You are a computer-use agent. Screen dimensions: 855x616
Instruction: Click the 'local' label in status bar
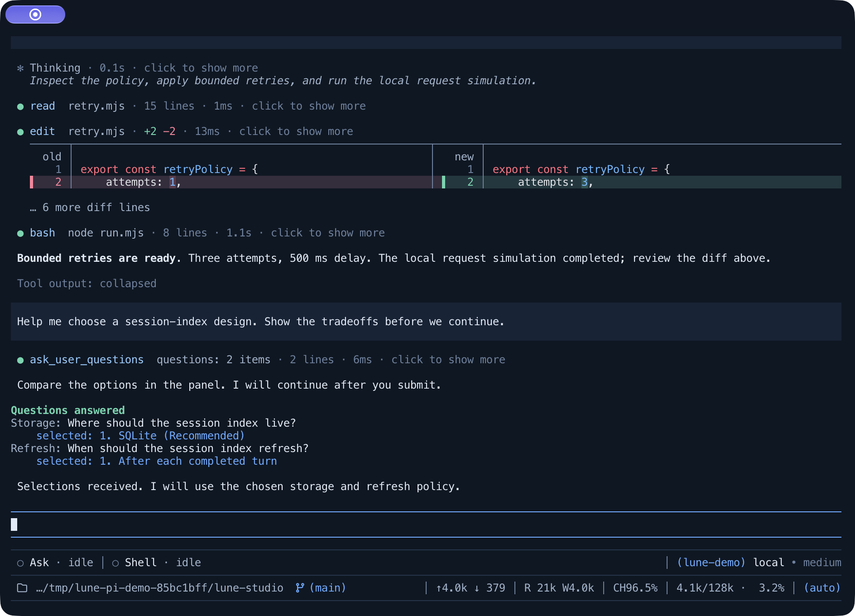(x=769, y=563)
